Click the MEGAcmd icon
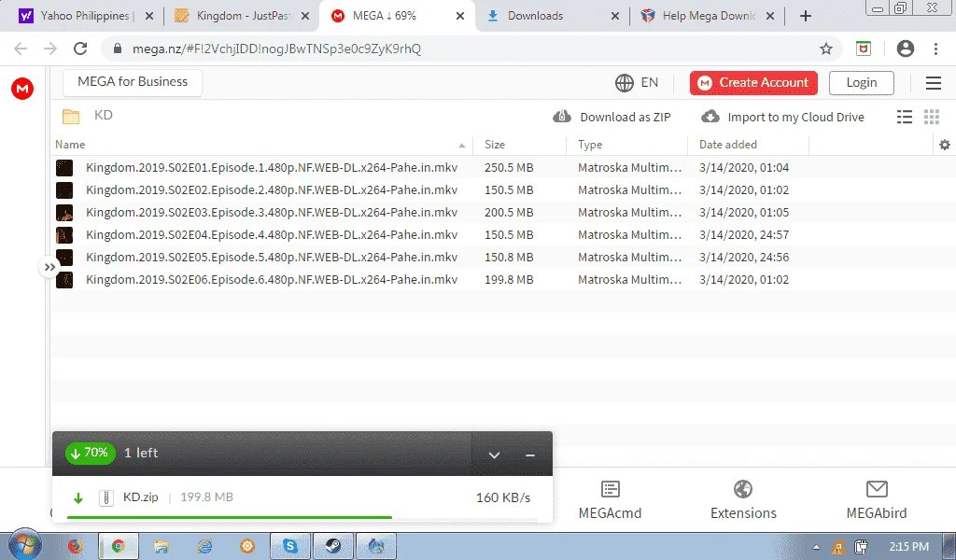This screenshot has height=560, width=956. point(611,489)
